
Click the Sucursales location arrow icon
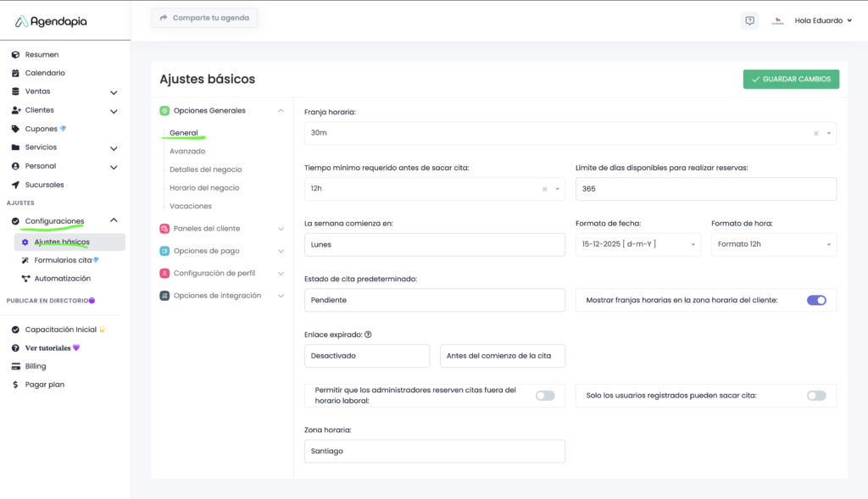[x=15, y=185]
